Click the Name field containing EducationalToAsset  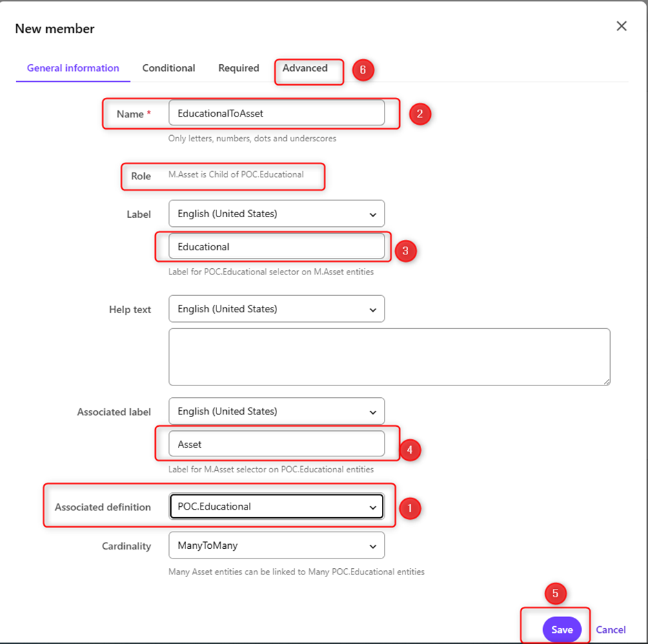(x=276, y=113)
